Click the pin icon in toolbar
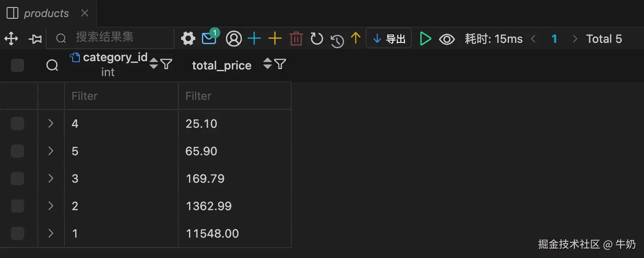Viewport: 644px width, 258px height. 35,39
